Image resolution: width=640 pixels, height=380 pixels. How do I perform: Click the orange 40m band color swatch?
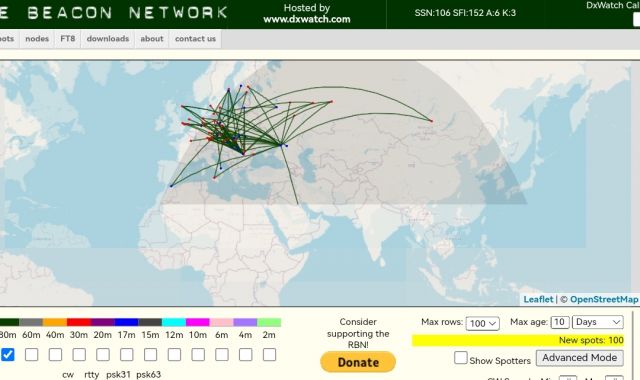55,322
